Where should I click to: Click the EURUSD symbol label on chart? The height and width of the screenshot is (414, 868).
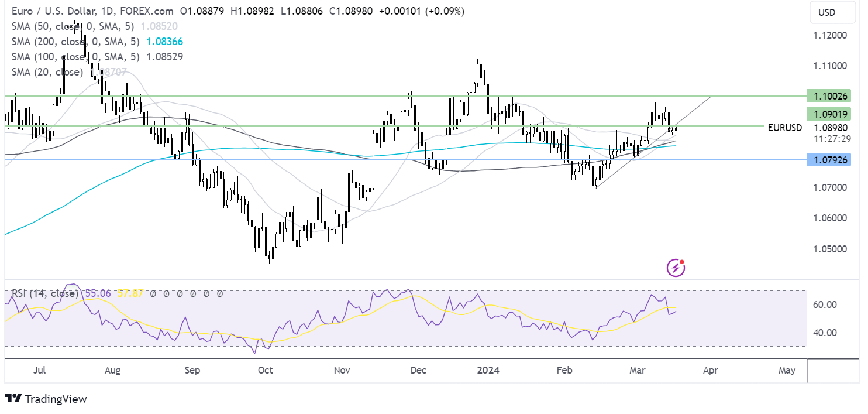click(785, 127)
